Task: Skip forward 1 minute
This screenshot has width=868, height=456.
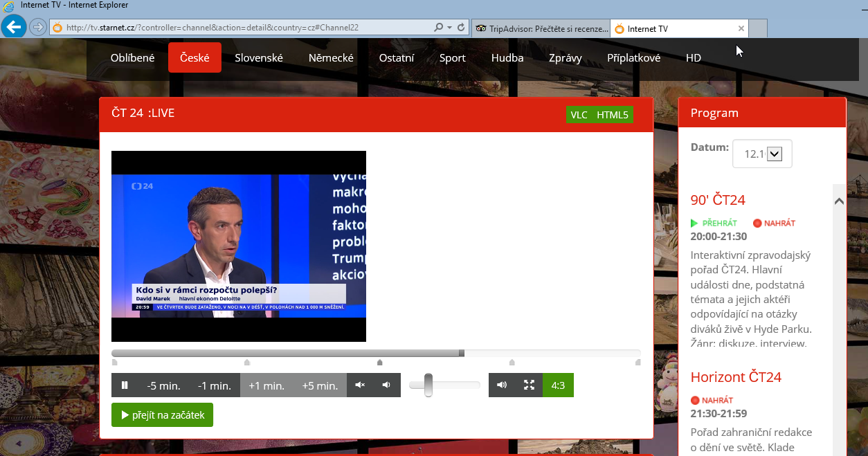Action: click(x=266, y=385)
